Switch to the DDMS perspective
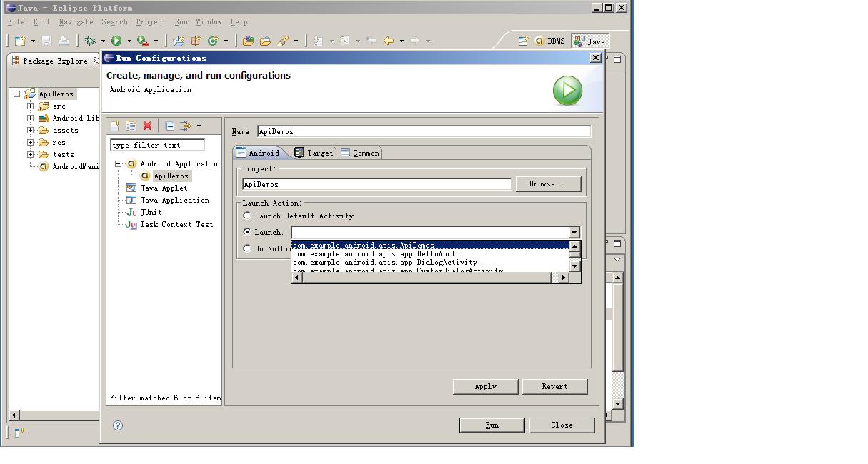 [550, 41]
